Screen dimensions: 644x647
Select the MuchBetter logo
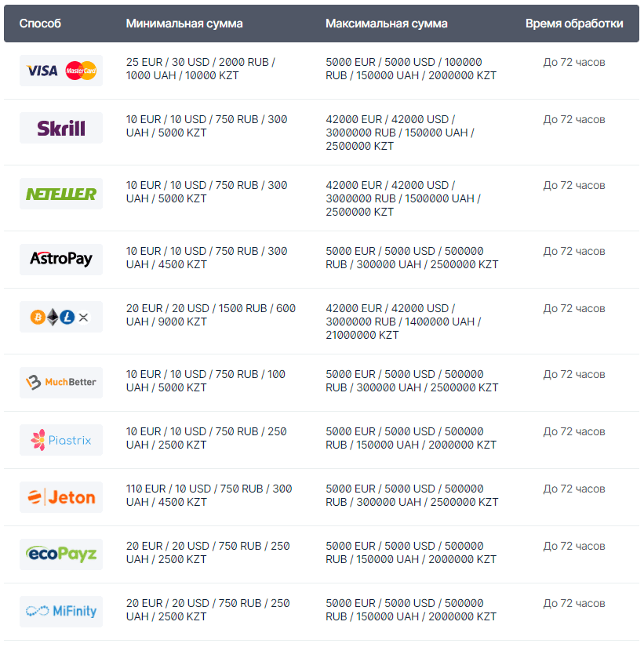(x=61, y=383)
